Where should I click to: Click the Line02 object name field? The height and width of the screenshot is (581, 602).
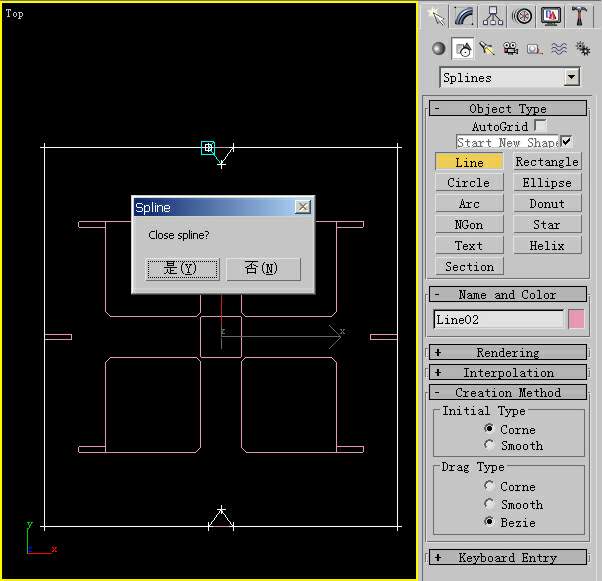(498, 319)
